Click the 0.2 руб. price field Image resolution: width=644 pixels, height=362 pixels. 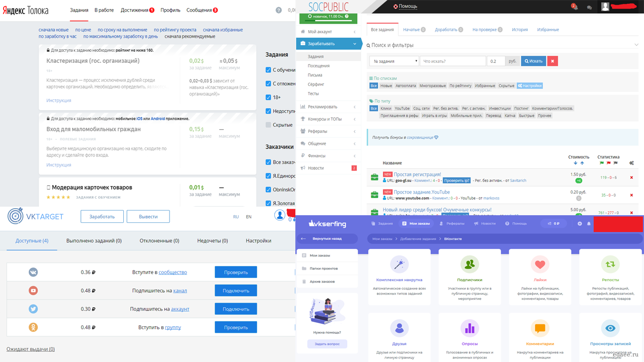pos(496,61)
